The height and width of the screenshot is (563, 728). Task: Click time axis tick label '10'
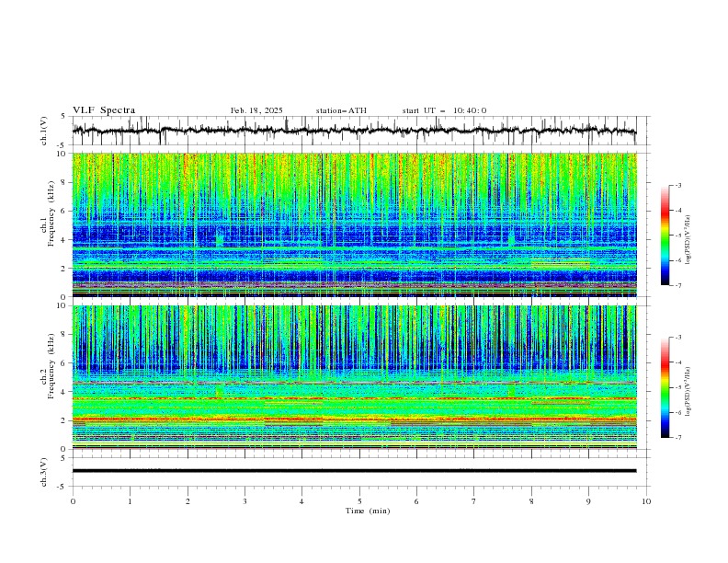click(646, 501)
